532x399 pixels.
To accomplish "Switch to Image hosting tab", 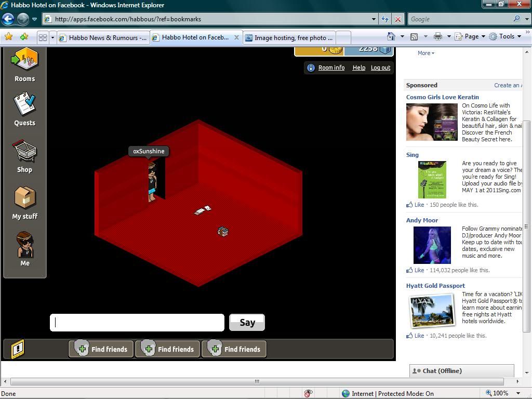I will pyautogui.click(x=289, y=37).
